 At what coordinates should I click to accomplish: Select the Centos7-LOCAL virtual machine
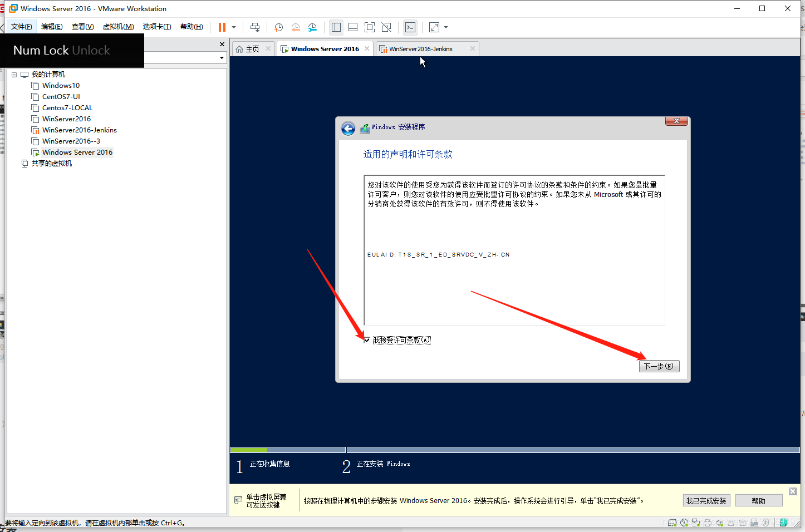[x=67, y=108]
